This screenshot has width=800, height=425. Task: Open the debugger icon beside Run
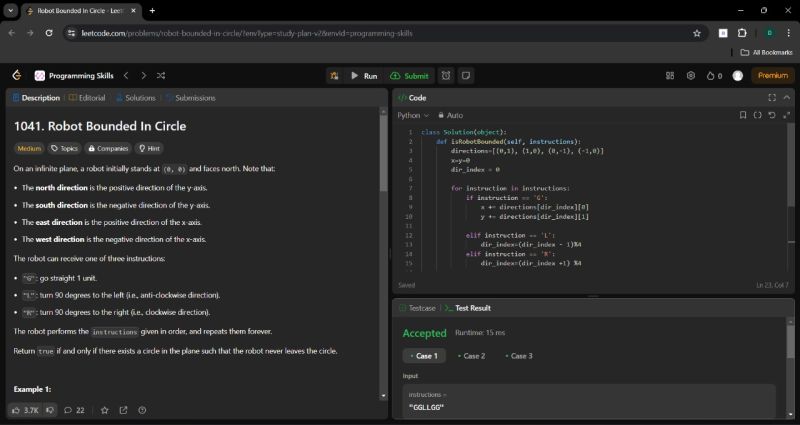click(334, 76)
